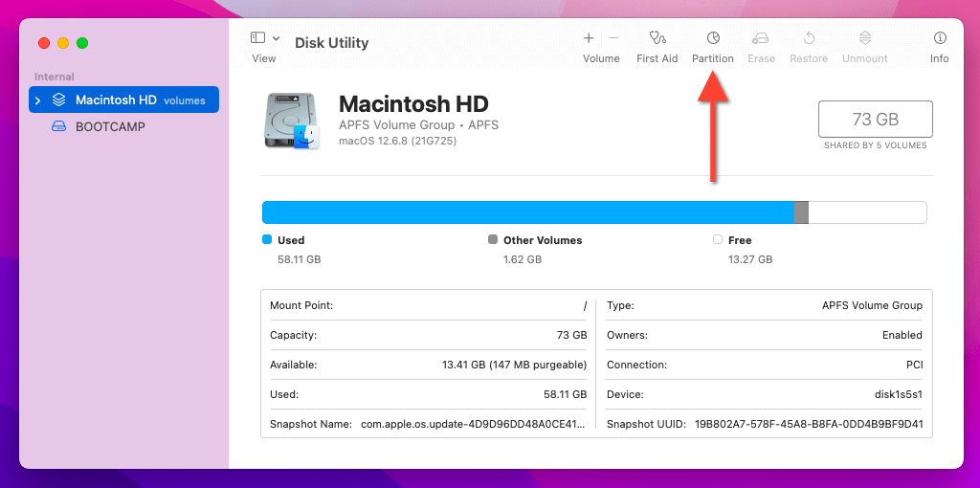Click gray Other Volumes bar segment

(x=801, y=212)
